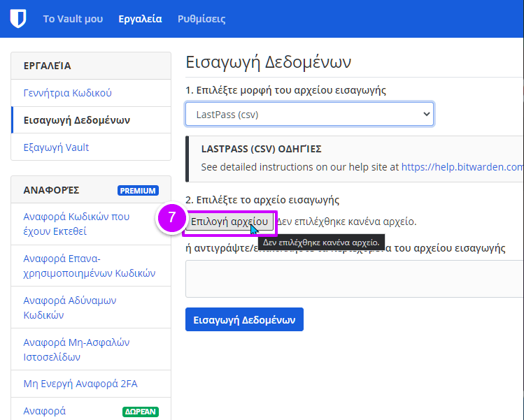Open Εξαγωγή Vault in the sidebar

tap(91, 147)
